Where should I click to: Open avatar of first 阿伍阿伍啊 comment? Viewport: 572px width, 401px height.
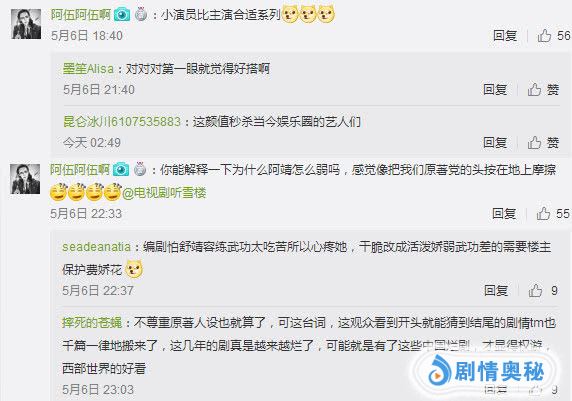click(26, 24)
